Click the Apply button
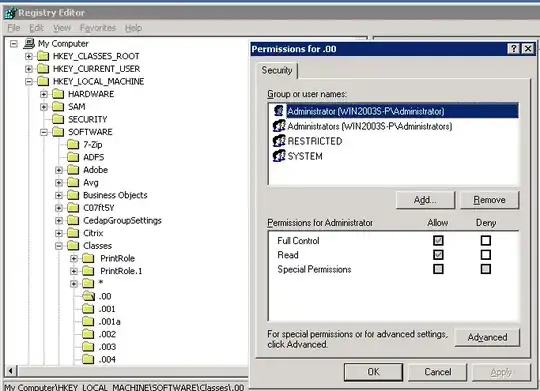Viewport: 540px width, 391px height. point(501,372)
